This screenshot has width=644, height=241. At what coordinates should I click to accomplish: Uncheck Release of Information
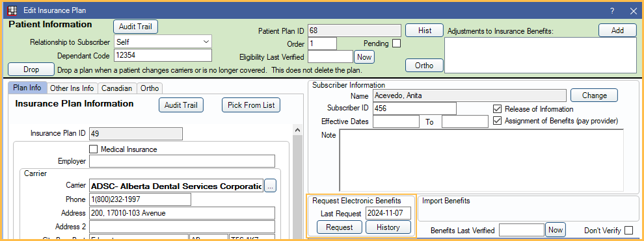pos(497,109)
